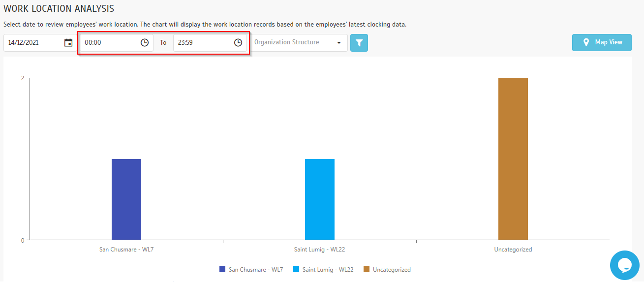
Task: Expand the Organization Structure dropdown
Action: click(x=299, y=43)
